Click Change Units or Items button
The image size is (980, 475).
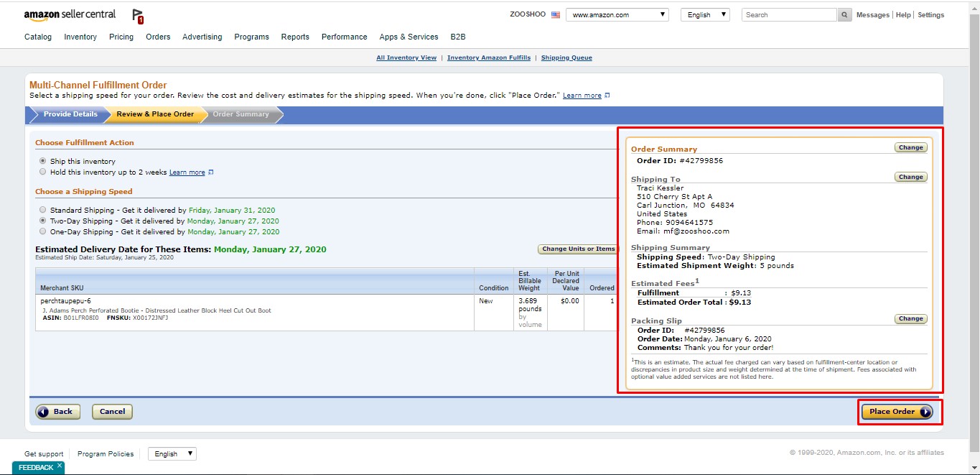coord(578,249)
